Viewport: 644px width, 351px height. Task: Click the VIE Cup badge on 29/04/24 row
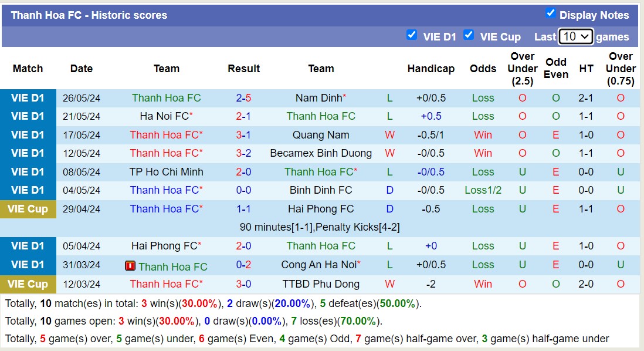click(x=28, y=208)
